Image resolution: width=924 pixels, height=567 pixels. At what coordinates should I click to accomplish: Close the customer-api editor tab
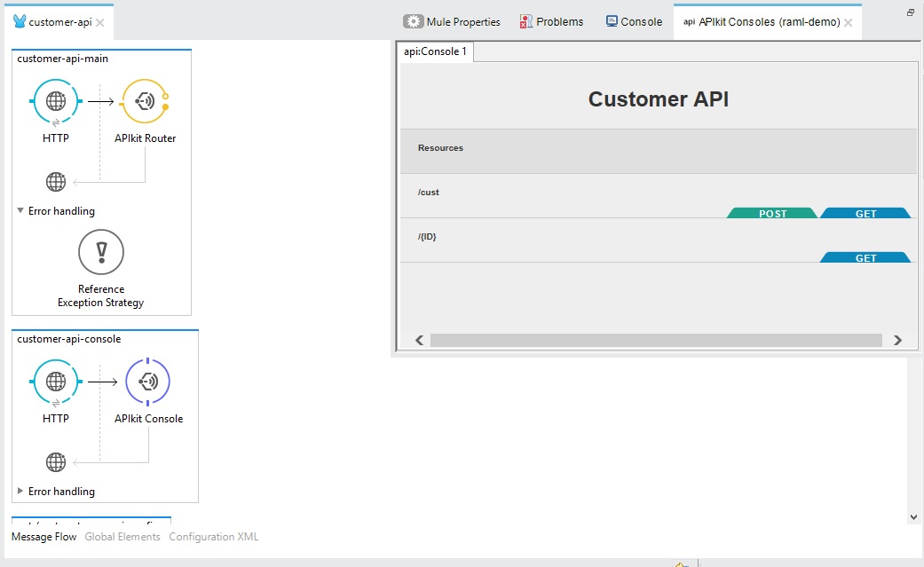click(x=100, y=23)
